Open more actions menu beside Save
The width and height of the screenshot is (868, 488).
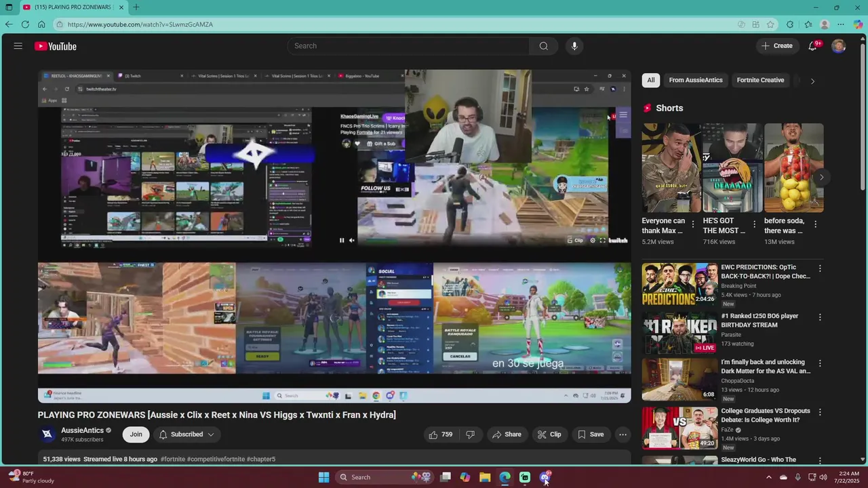pyautogui.click(x=623, y=434)
